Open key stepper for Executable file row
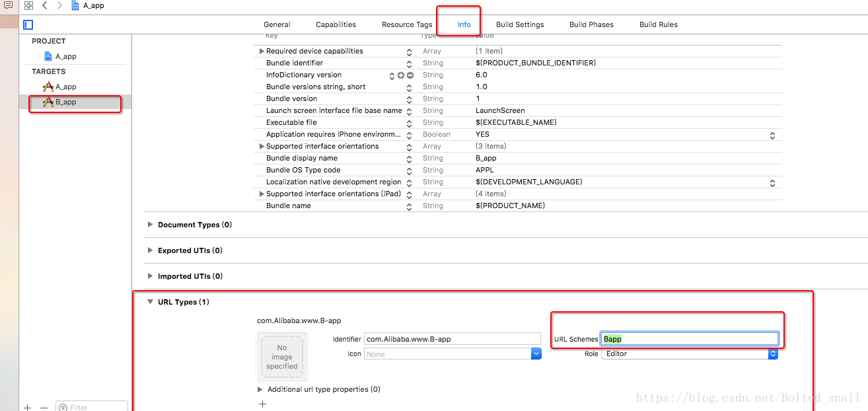This screenshot has width=868, height=411. pos(409,123)
